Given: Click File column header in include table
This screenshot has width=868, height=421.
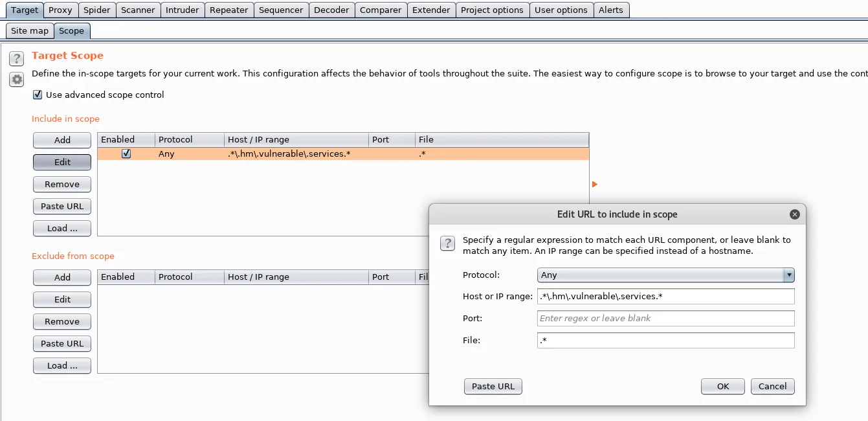Looking at the screenshot, I should click(x=502, y=139).
